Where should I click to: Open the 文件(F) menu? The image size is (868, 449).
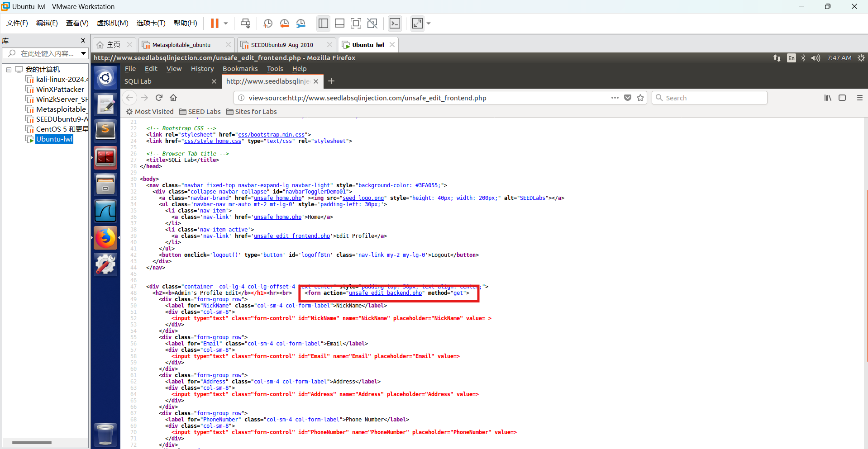[17, 23]
